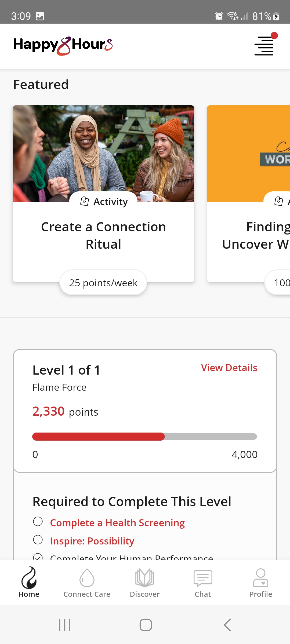
Task: Open the Chat speech bubble icon
Action: tap(203, 578)
